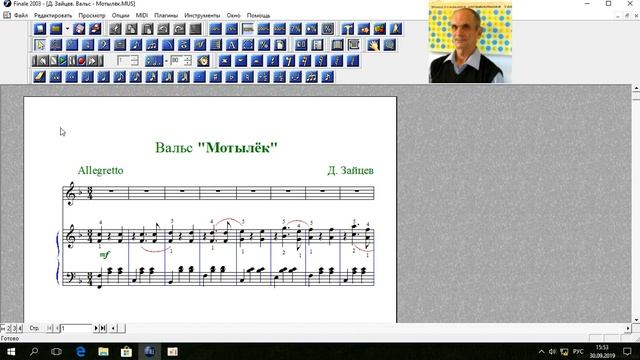Pause playback with the Pause button
This screenshot has height=360, width=640.
[72, 61]
